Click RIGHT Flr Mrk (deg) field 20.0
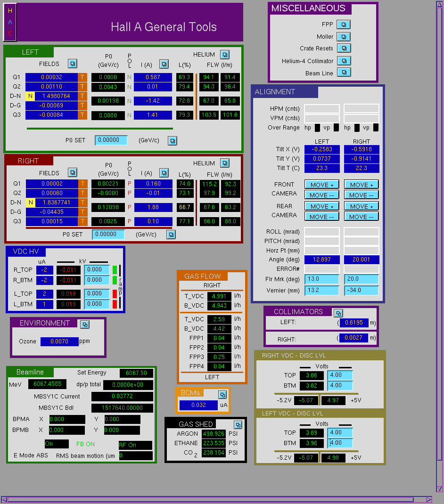Screen dimensions: 444x504 point(362,279)
